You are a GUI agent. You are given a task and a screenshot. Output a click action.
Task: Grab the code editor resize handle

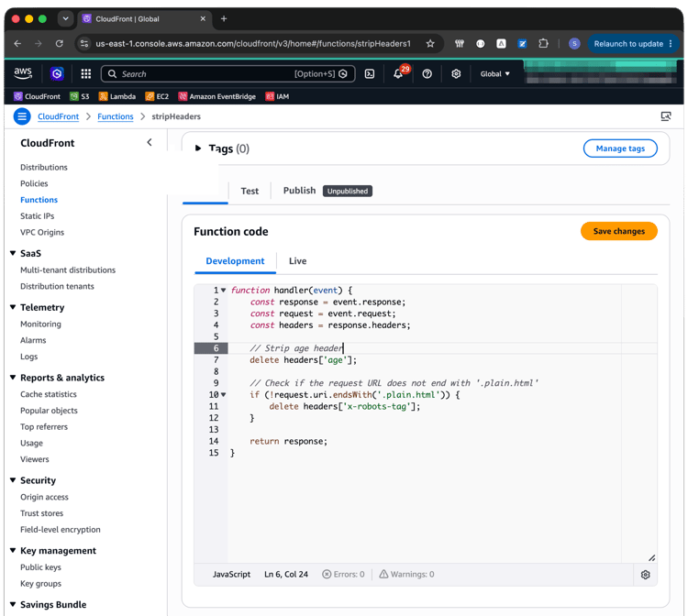(651, 557)
